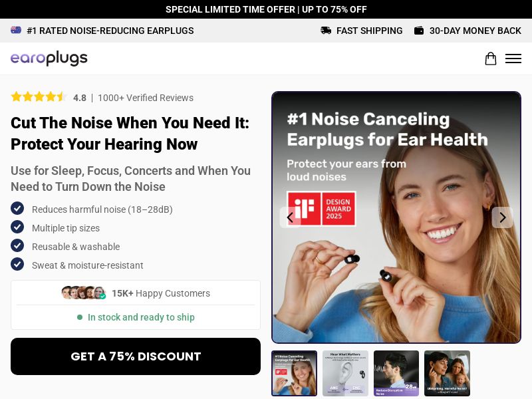The image size is (532, 399).
Task: Select the mother and baby thumbnail
Action: tap(447, 373)
